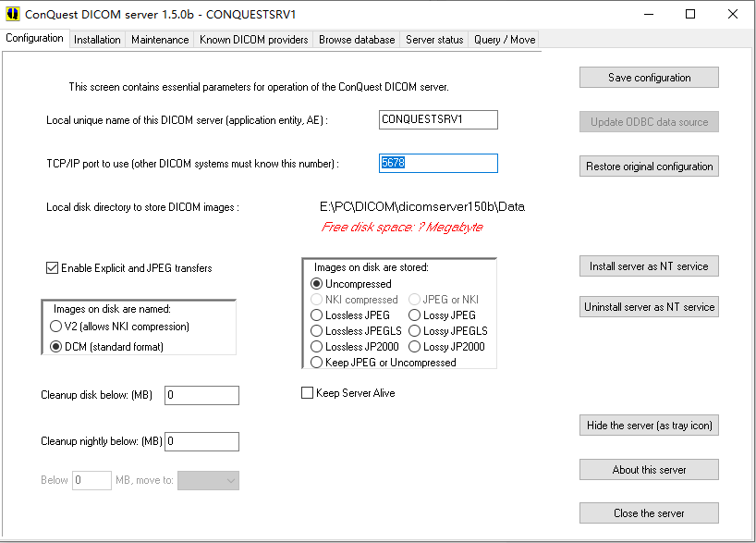Click the data directory path E:\PC\DICOM\dicomserver150b\Data
This screenshot has height=543, width=756.
422,207
